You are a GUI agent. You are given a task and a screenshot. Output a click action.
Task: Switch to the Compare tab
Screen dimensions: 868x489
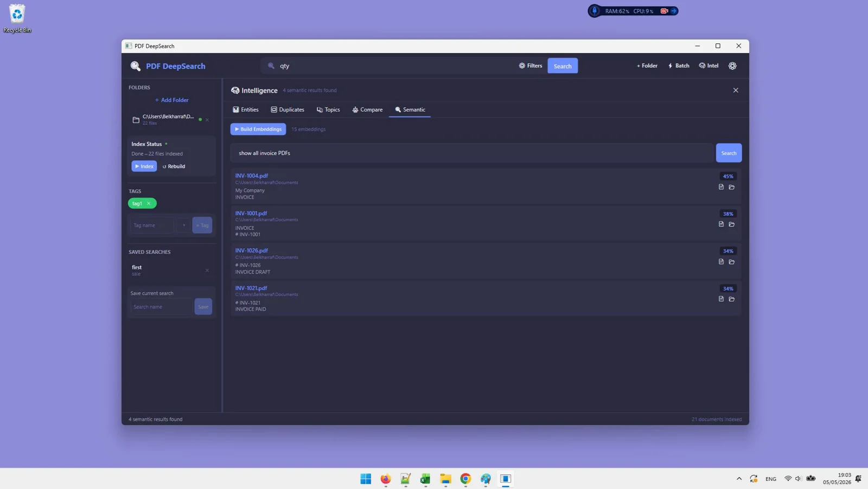tap(367, 110)
